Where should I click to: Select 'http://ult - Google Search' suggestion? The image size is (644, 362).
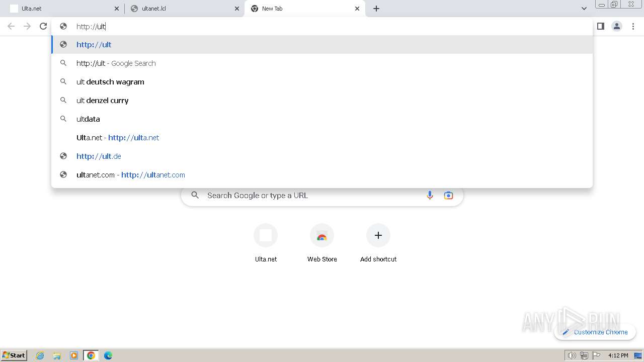[322, 63]
